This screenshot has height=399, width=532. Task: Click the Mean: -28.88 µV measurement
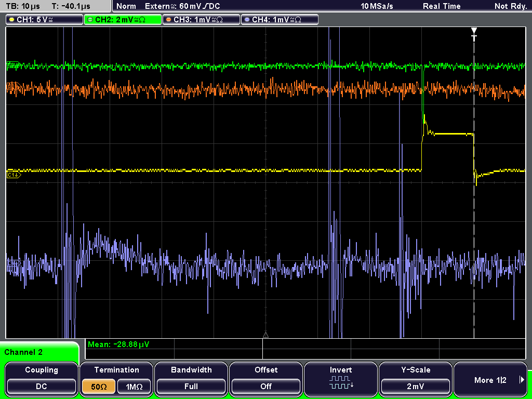(x=118, y=344)
